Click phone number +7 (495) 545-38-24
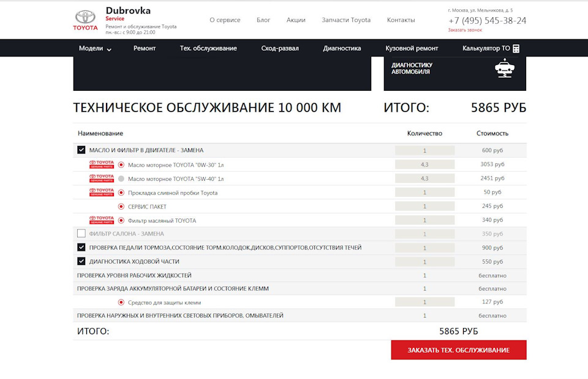Screen dimensions: 588x379 pos(487,21)
